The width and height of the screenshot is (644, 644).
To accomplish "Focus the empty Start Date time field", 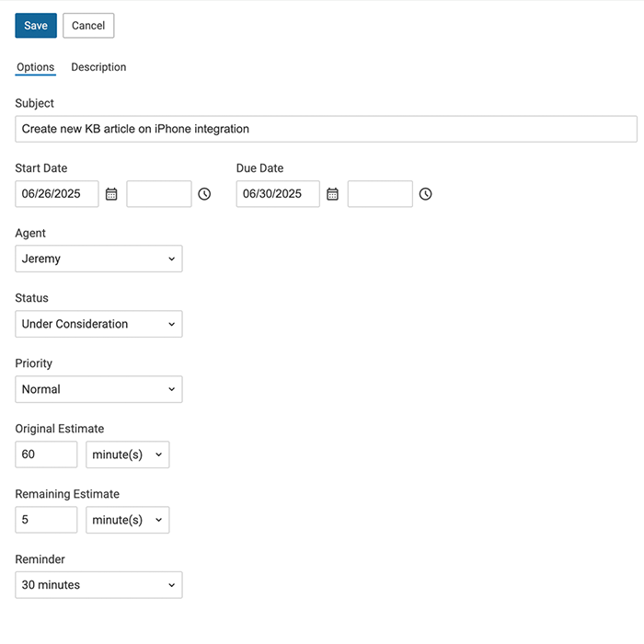I will (x=159, y=194).
